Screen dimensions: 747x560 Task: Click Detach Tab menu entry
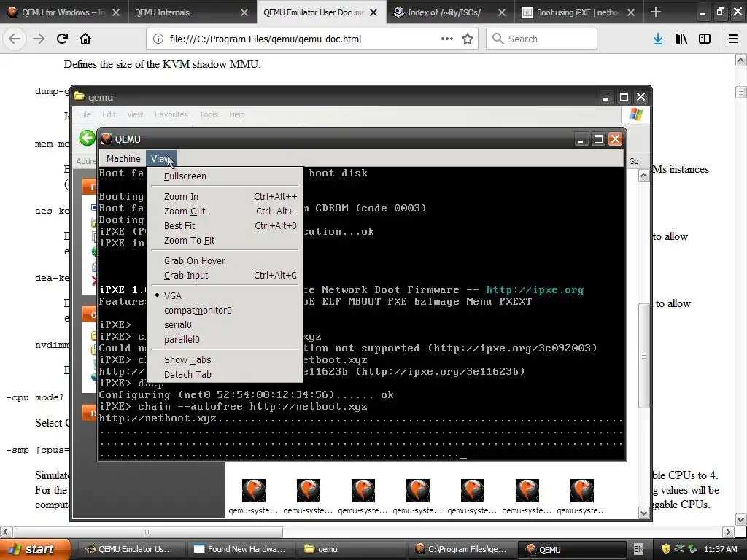[225, 375]
